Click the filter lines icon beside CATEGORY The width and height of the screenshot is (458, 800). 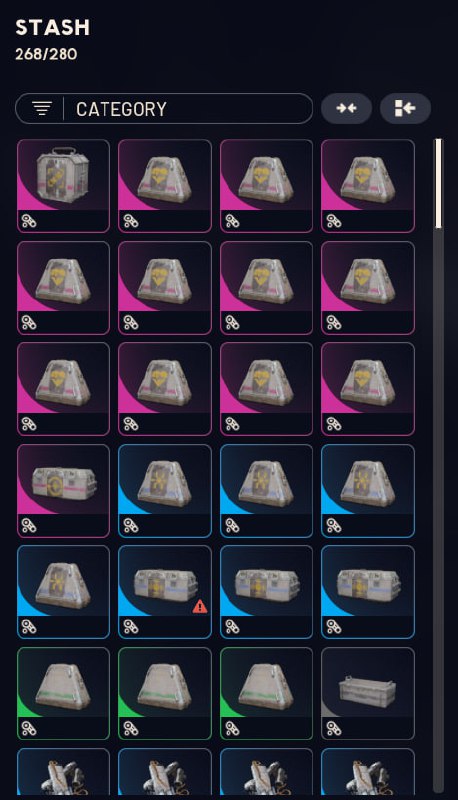pos(42,109)
